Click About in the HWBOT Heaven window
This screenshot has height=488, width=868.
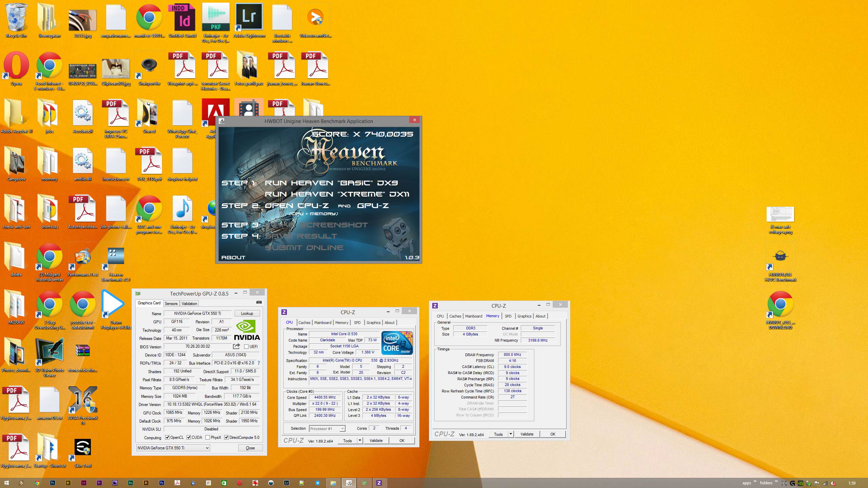pyautogui.click(x=233, y=258)
